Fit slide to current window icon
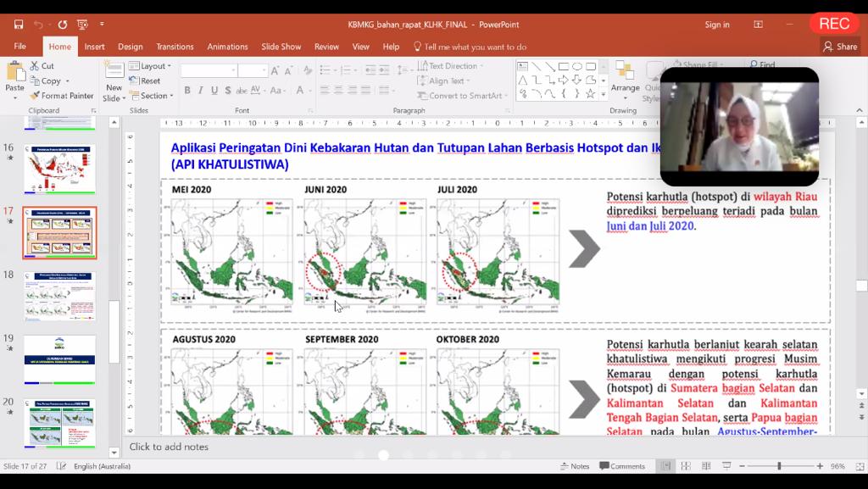 tap(858, 466)
